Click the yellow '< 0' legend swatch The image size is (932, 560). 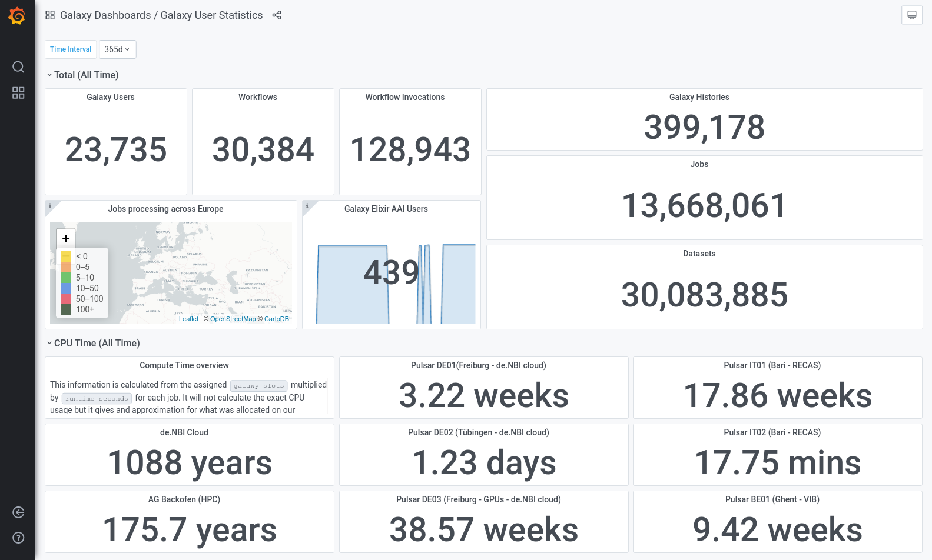66,256
